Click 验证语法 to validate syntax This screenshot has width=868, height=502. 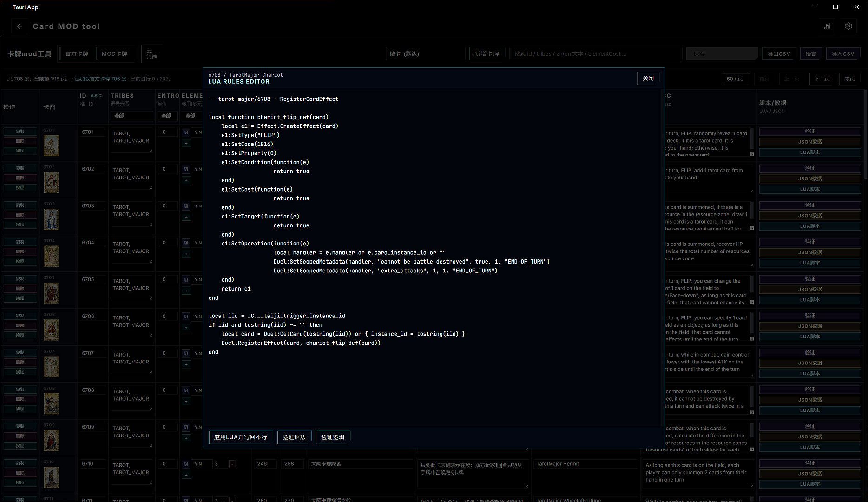[294, 437]
